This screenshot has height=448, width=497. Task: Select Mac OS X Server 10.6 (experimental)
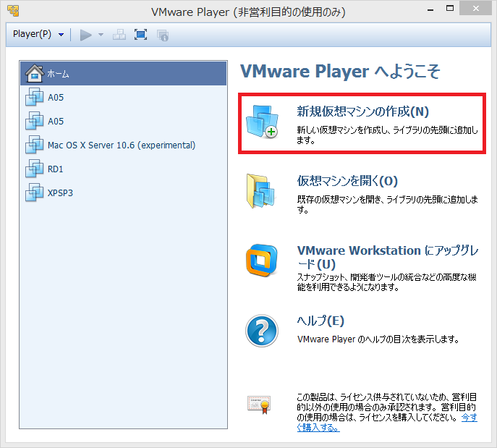pyautogui.click(x=124, y=145)
